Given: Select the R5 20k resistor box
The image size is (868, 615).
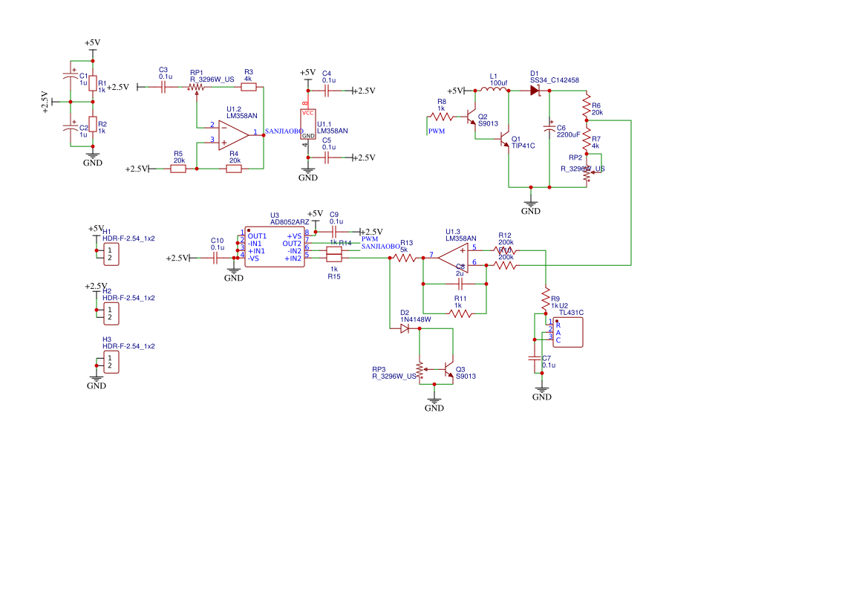Looking at the screenshot, I should point(177,169).
